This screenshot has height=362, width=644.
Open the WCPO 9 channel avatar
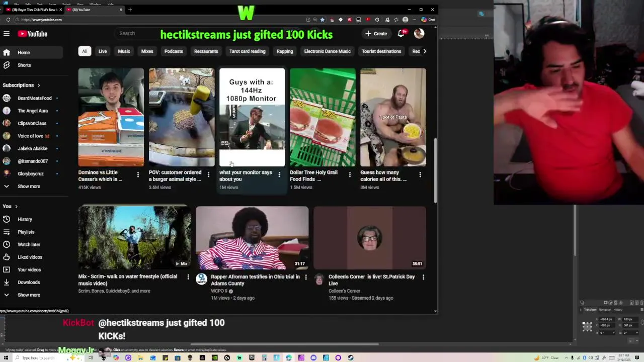(202, 279)
